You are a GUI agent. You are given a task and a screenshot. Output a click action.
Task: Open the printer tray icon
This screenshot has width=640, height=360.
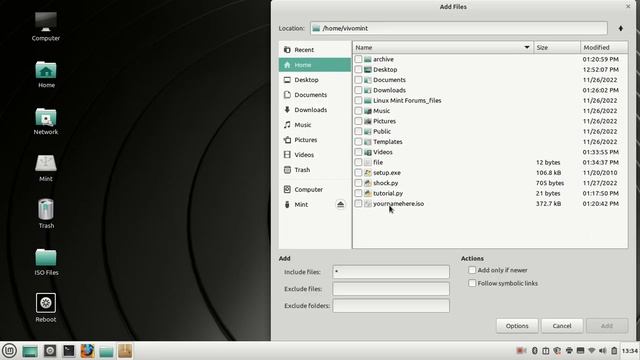[569, 351]
